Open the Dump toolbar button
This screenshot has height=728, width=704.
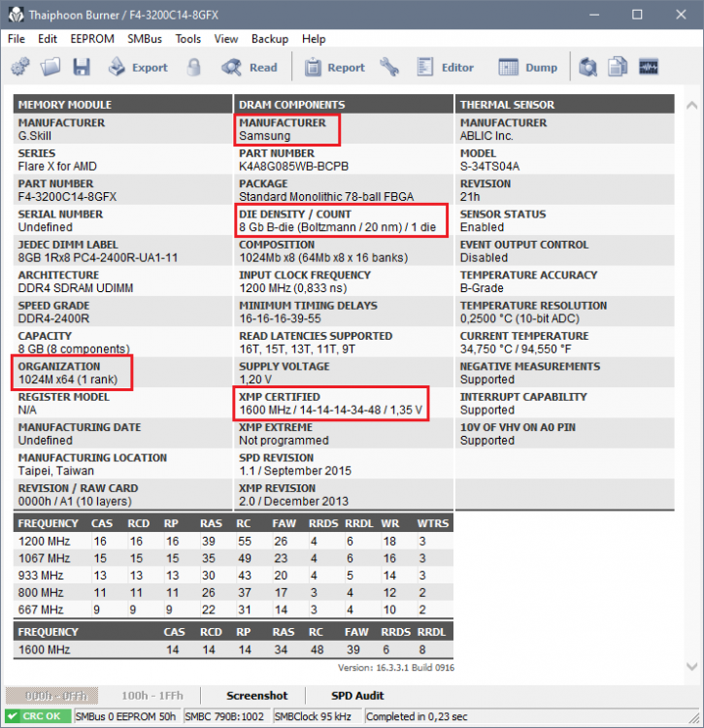click(528, 67)
